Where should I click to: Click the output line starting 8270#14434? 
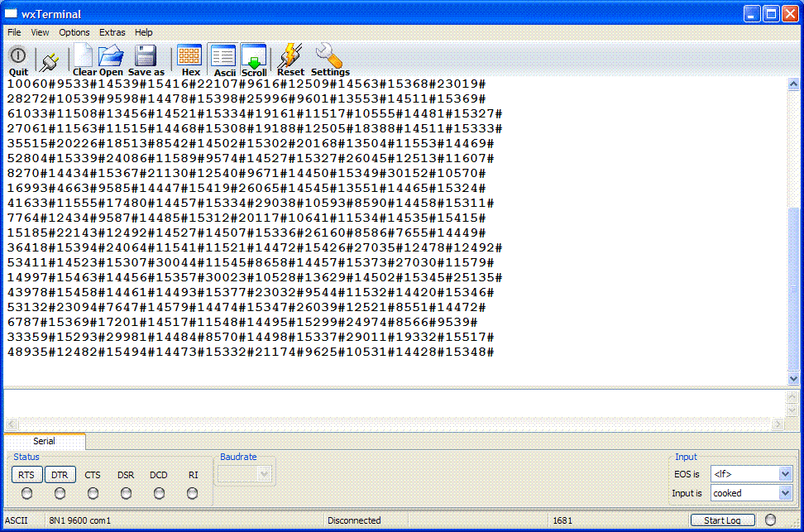click(246, 174)
